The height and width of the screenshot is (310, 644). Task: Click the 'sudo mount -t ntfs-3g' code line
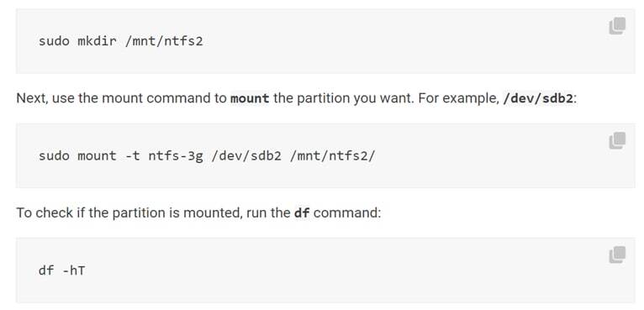207,156
